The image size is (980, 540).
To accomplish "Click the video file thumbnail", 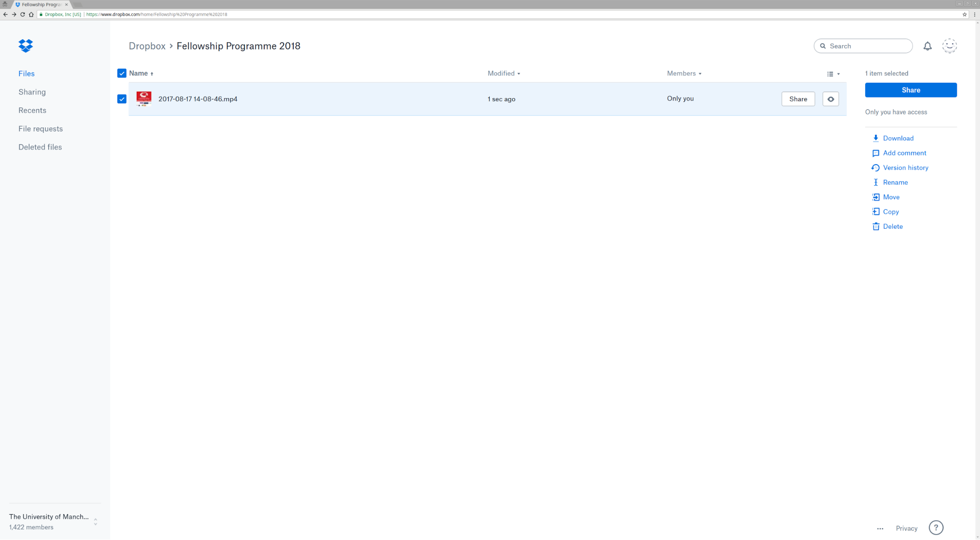I will point(144,99).
